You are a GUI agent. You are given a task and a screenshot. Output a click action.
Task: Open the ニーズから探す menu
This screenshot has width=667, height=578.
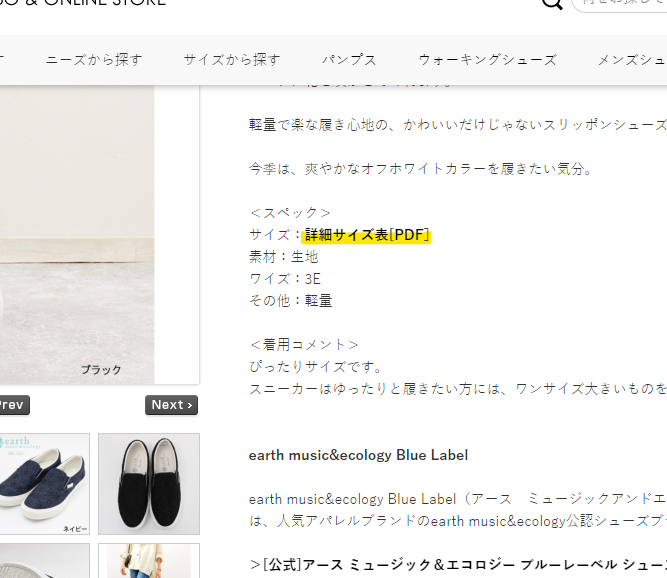point(94,60)
